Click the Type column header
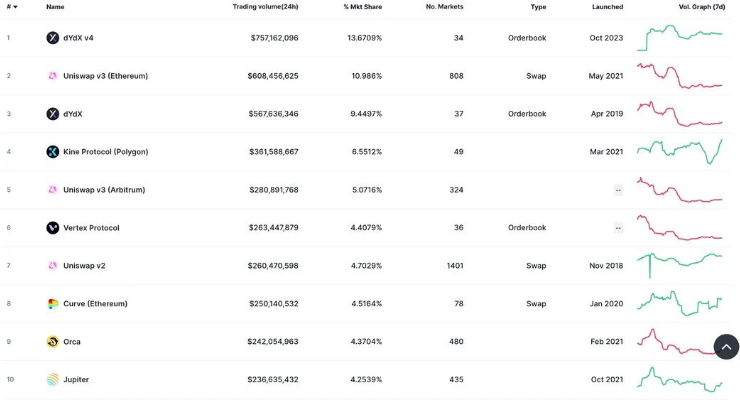This screenshot has height=414, width=740. click(x=538, y=7)
